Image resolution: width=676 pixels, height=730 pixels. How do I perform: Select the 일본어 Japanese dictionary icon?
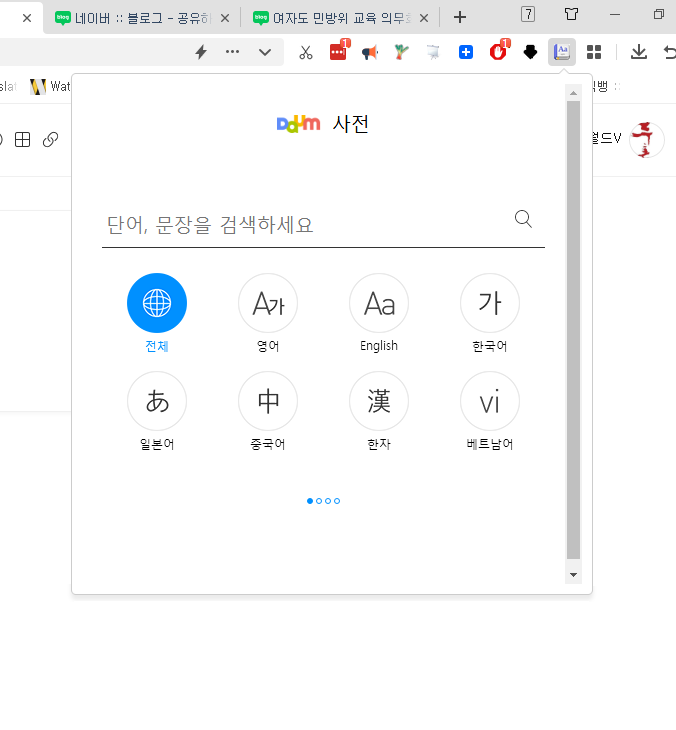(157, 401)
